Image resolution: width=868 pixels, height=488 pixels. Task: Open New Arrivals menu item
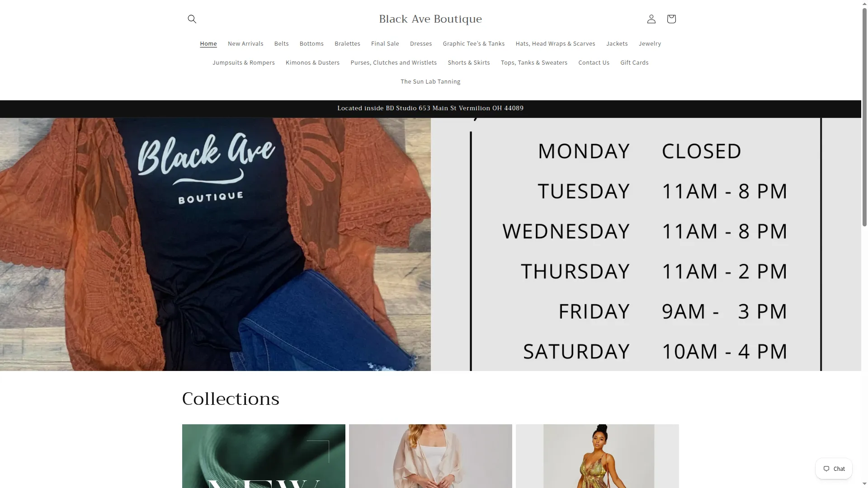(245, 43)
